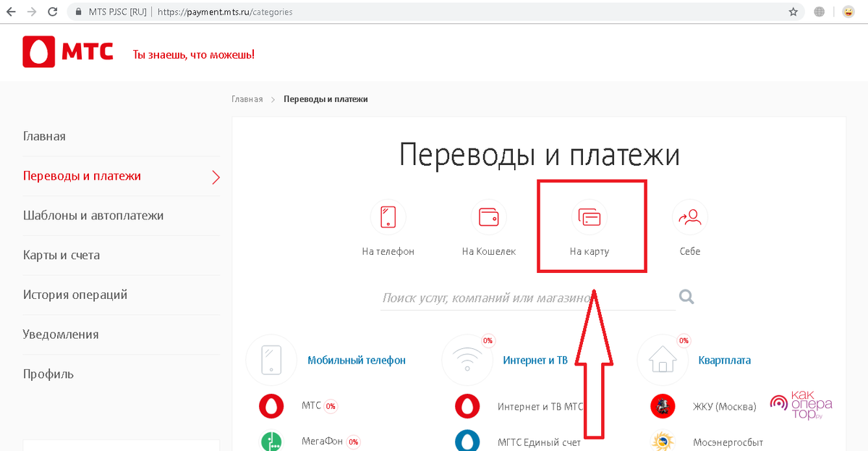Click the МТС provider text link
This screenshot has height=451, width=868.
(x=311, y=406)
